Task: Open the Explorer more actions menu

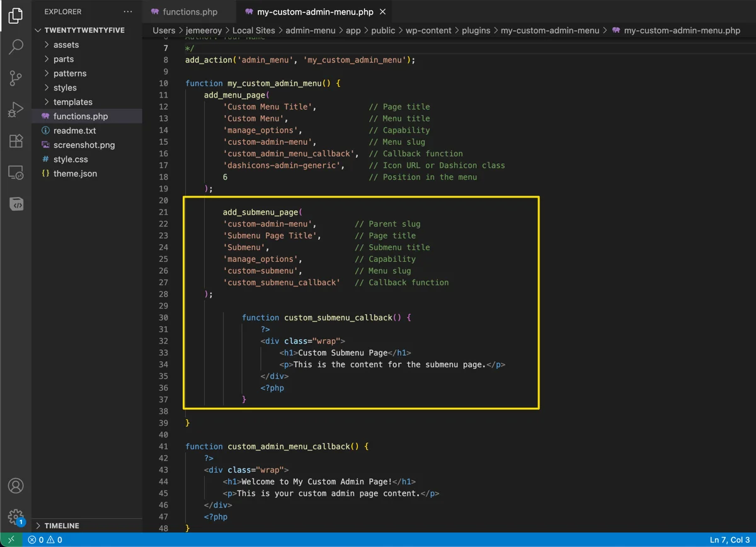Action: [x=128, y=12]
